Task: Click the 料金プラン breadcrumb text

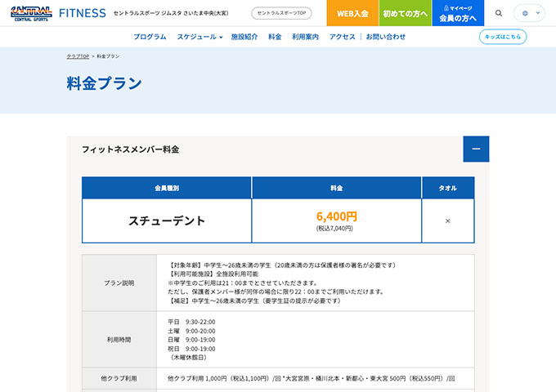Action: (x=108, y=56)
